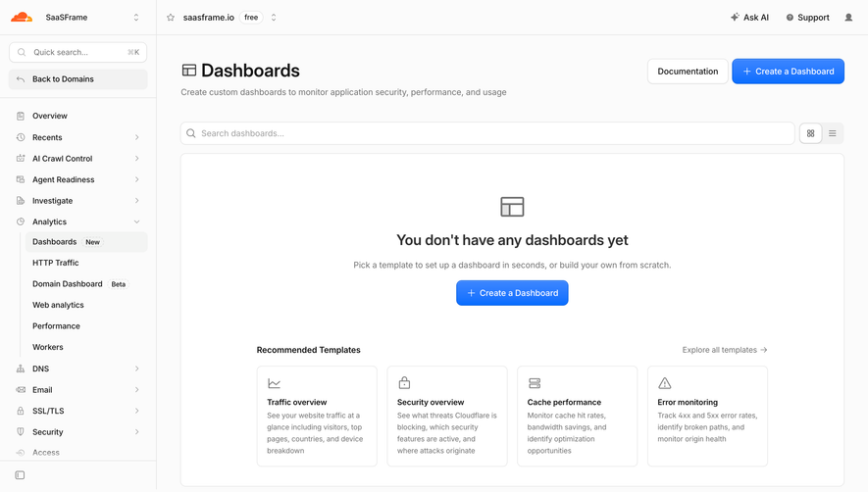Focus the Quick search field
The height and width of the screenshot is (492, 868).
[x=77, y=52]
